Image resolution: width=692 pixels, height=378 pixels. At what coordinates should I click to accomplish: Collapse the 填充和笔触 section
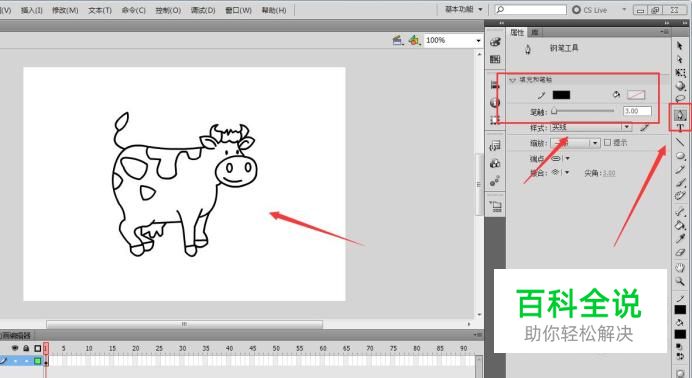pos(512,80)
